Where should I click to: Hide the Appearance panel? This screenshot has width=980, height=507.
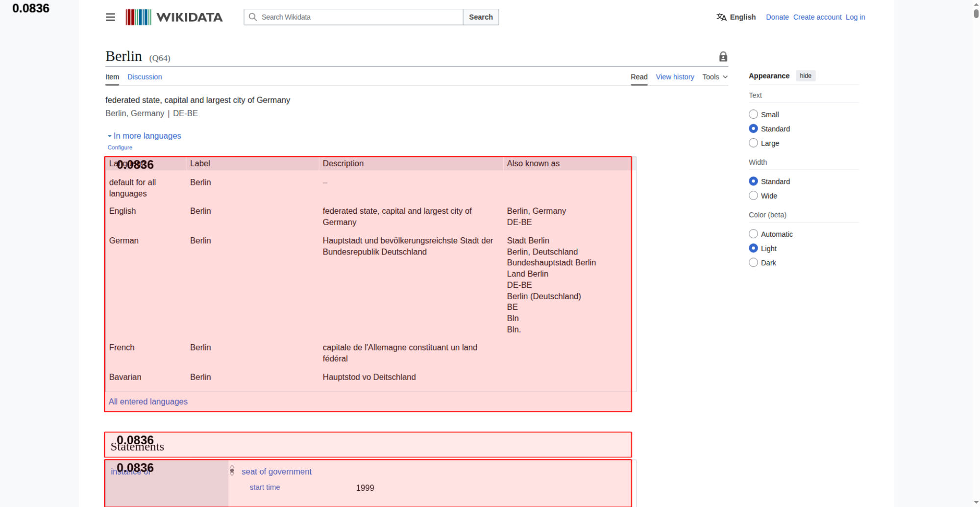[805, 76]
